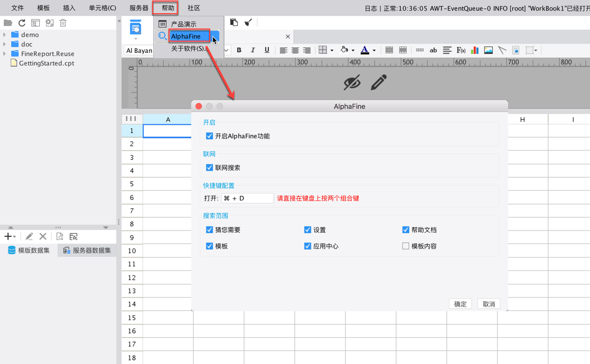Insert slope line icon
Image resolution: width=590 pixels, height=364 pixels.
(502, 50)
